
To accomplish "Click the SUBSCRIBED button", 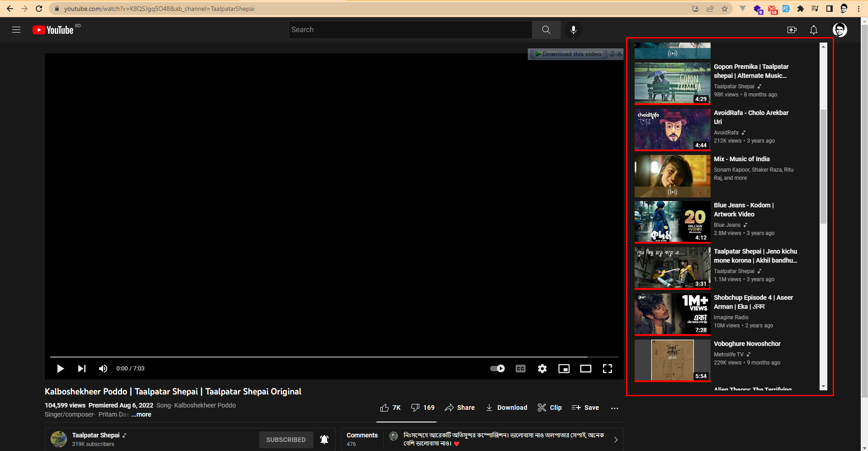I will click(x=286, y=440).
